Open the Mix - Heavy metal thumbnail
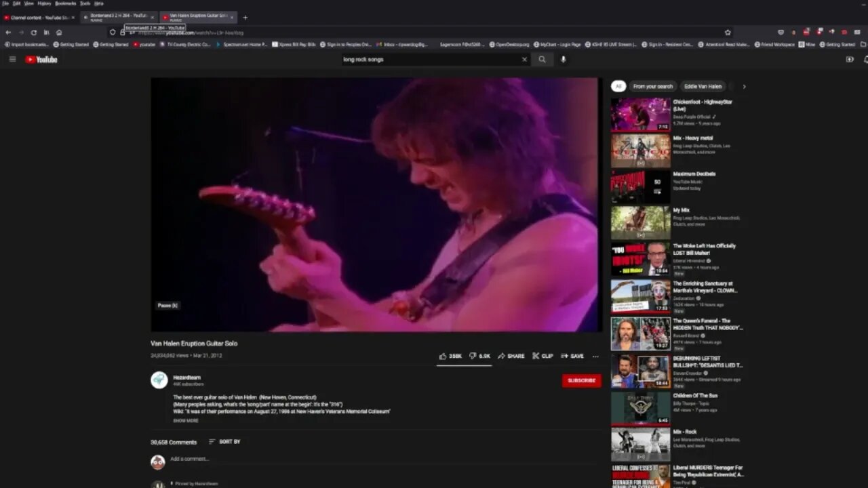 [x=640, y=150]
